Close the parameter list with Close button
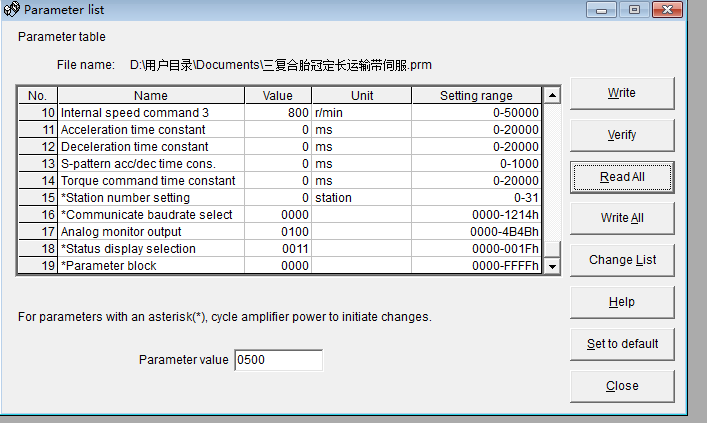Viewport: 707px width, 423px height. pos(621,386)
